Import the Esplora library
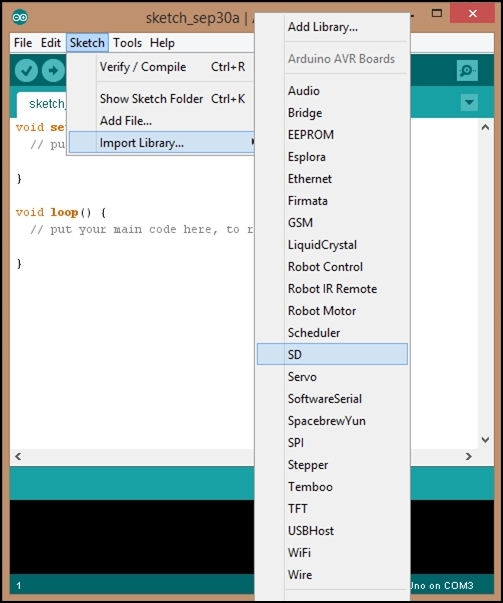Viewport: 503px width, 603px height. pyautogui.click(x=332, y=157)
